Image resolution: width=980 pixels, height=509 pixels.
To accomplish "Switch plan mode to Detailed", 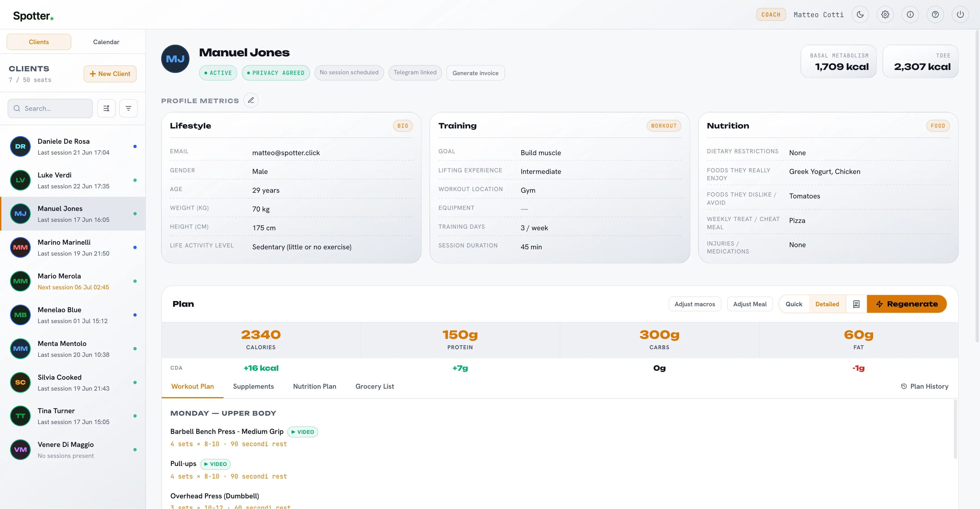I will point(827,304).
